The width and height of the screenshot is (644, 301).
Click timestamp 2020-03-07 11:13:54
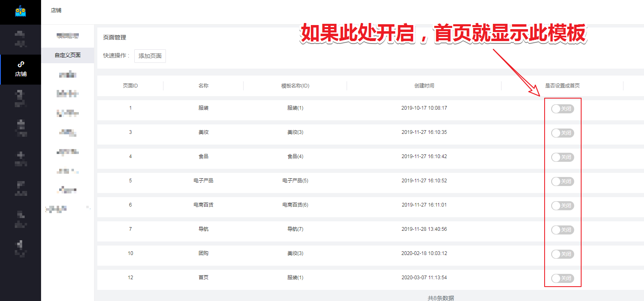pos(424,277)
